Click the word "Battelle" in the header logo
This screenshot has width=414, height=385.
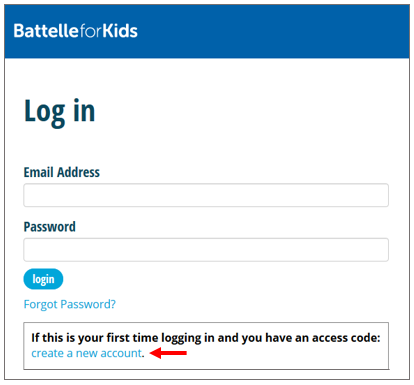pos(46,31)
